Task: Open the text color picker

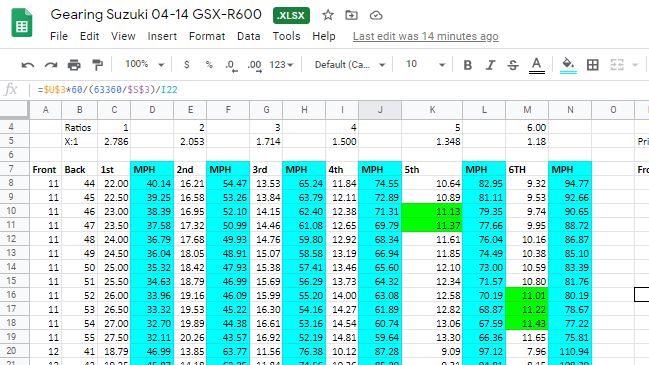Action: coord(537,65)
